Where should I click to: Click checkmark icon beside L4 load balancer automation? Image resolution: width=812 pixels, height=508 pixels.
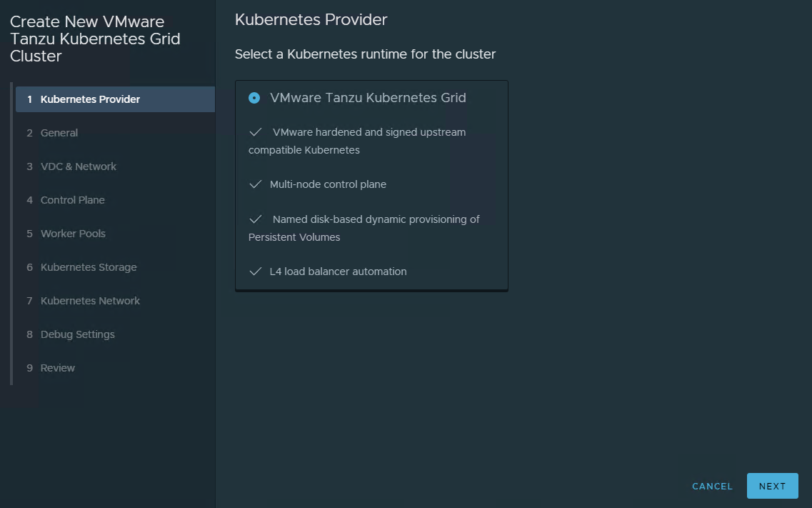(256, 272)
